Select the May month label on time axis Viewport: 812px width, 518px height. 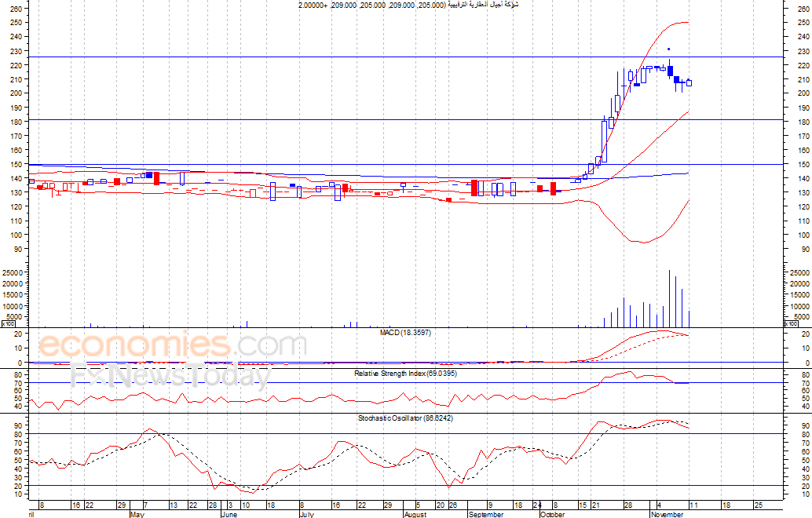click(137, 514)
